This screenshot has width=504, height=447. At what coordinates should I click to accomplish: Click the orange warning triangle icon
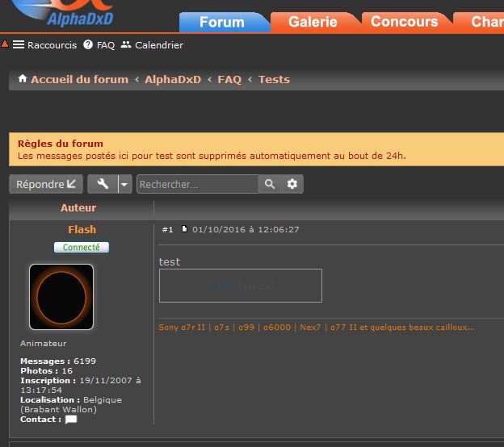click(5, 41)
